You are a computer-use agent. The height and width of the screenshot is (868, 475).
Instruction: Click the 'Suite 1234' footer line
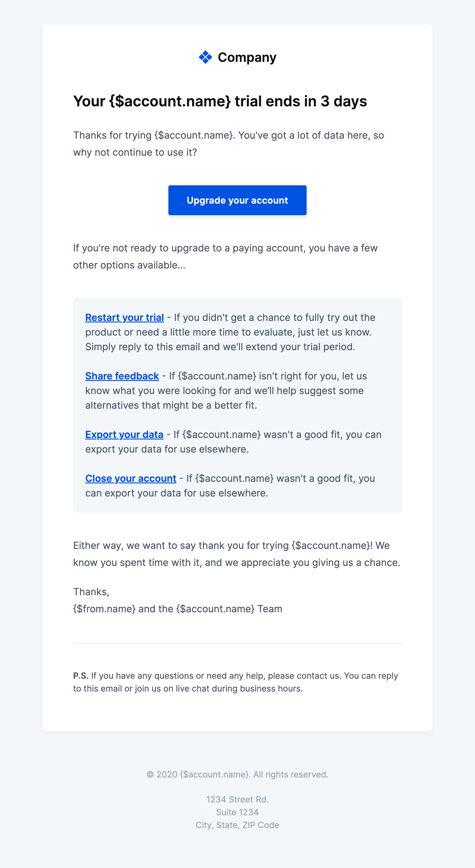[237, 812]
